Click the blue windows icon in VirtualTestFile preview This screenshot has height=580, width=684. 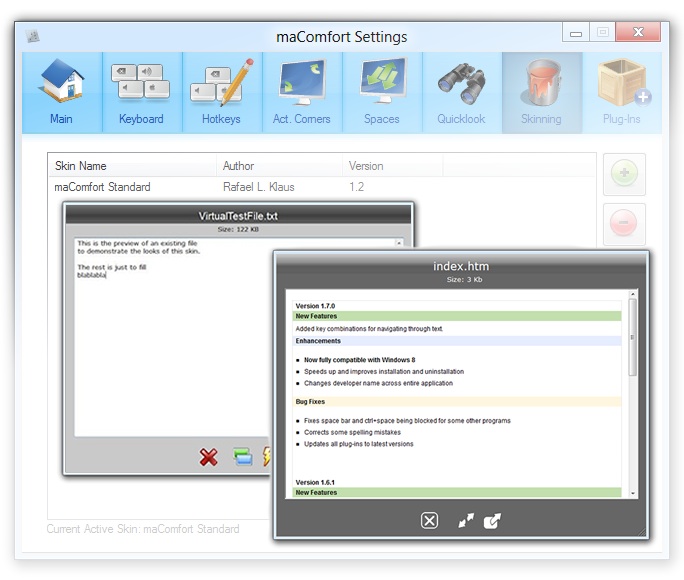pos(243,457)
